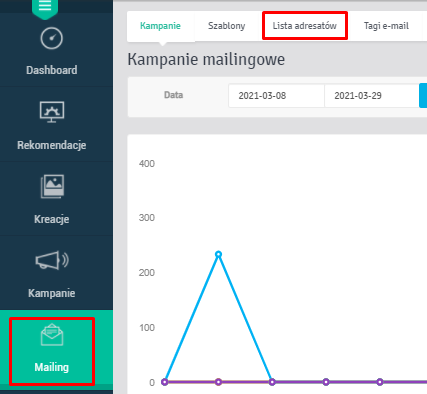
Task: Click the Mailing label in sidebar
Action: [52, 367]
